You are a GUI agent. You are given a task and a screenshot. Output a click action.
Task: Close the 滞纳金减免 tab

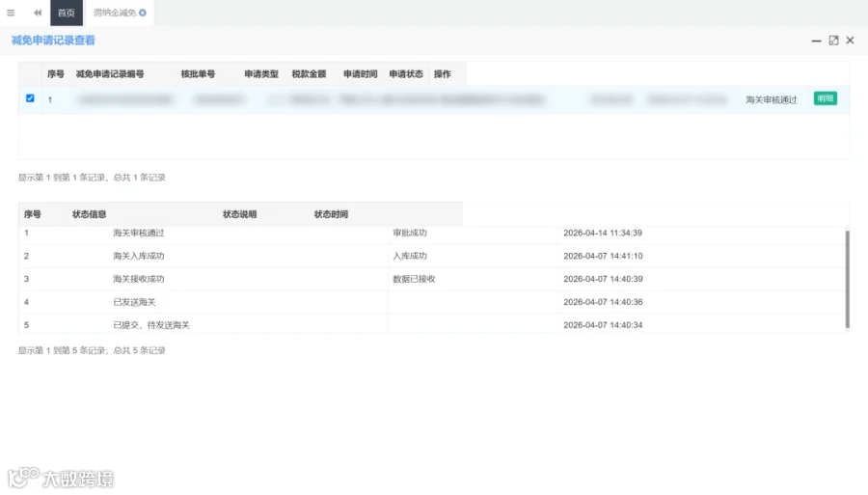[x=143, y=13]
